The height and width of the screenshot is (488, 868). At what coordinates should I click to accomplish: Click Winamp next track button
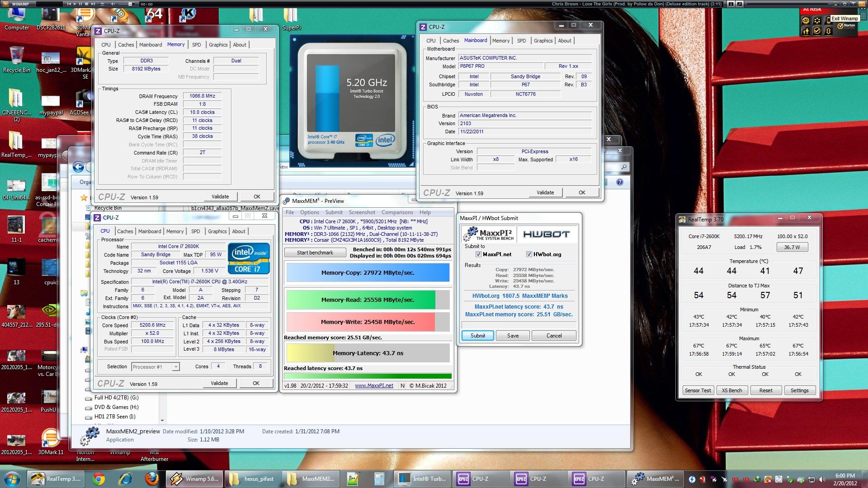pos(93,4)
